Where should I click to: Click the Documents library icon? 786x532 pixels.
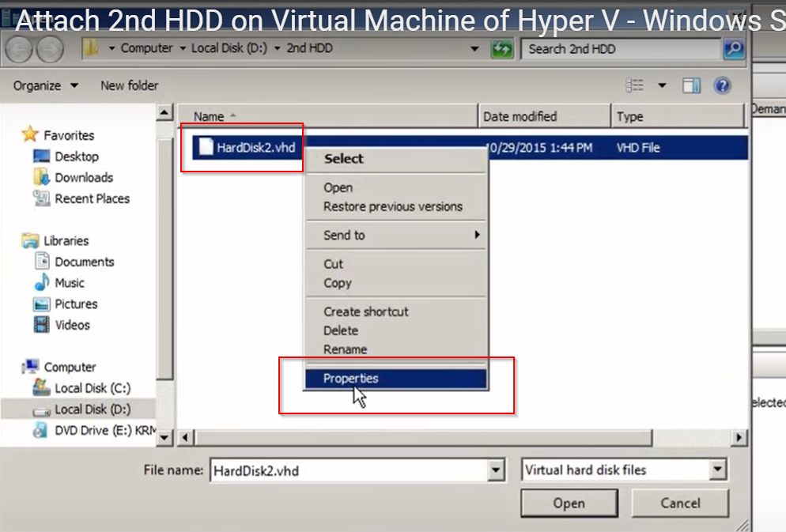(41, 262)
